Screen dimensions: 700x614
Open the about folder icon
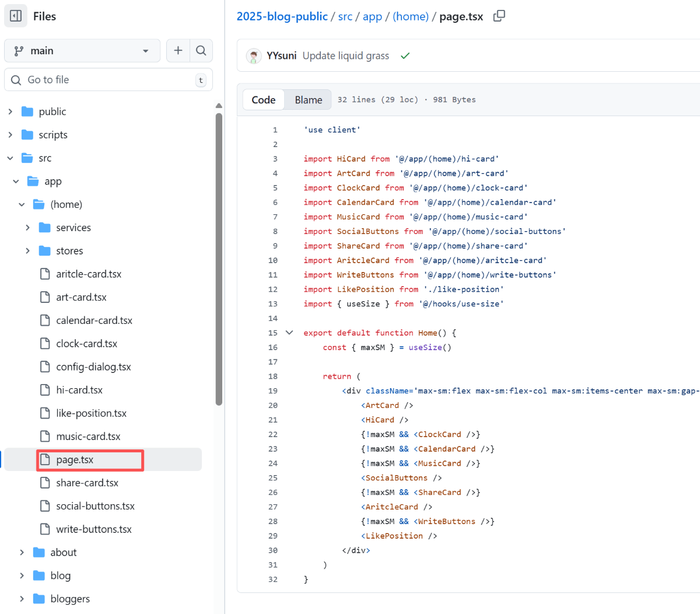(39, 552)
